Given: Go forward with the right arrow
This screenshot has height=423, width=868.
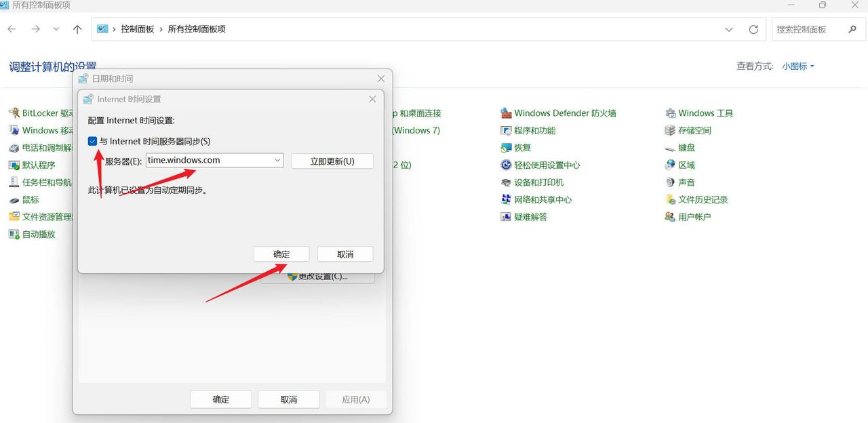Looking at the screenshot, I should click(x=35, y=29).
